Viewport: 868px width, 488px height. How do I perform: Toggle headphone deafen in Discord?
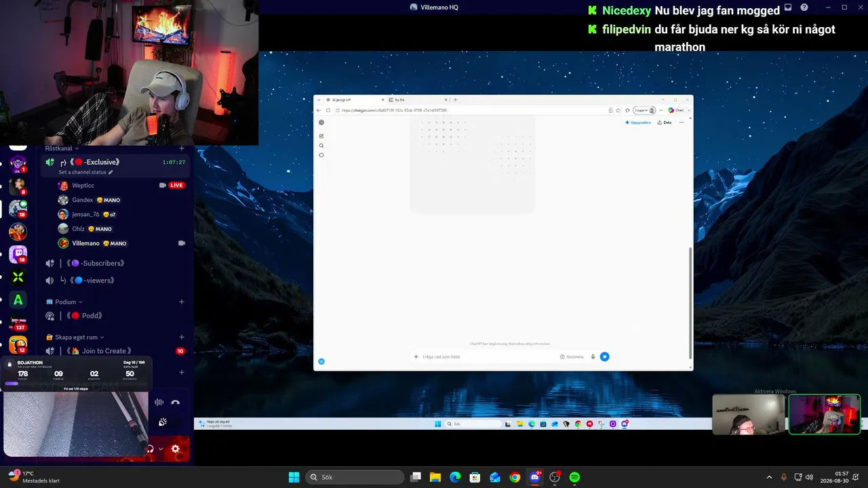pyautogui.click(x=150, y=449)
